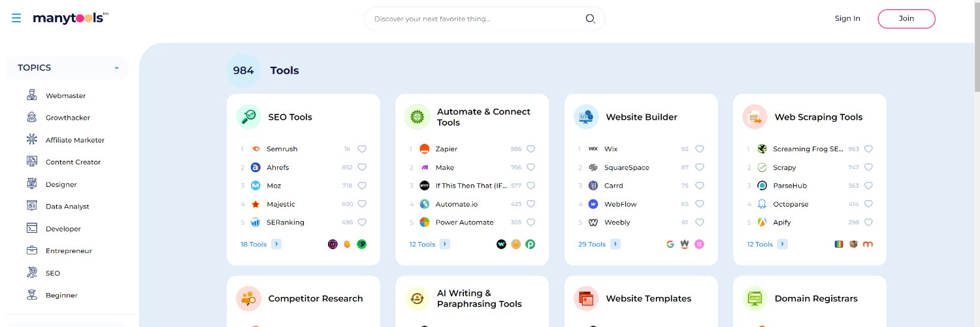Open the Developer topic
This screenshot has height=327, width=980.
(x=63, y=229)
